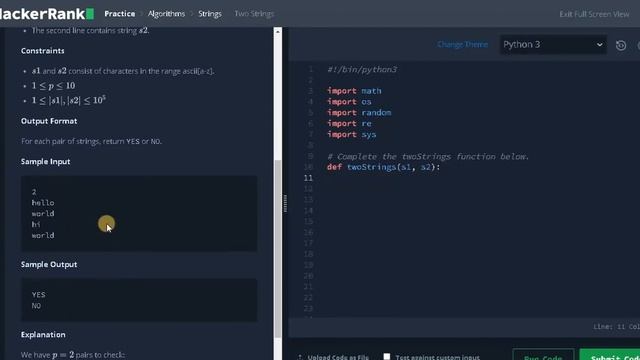This screenshot has width=640, height=360.
Task: Open the Python 3 language dropdown
Action: [553, 44]
